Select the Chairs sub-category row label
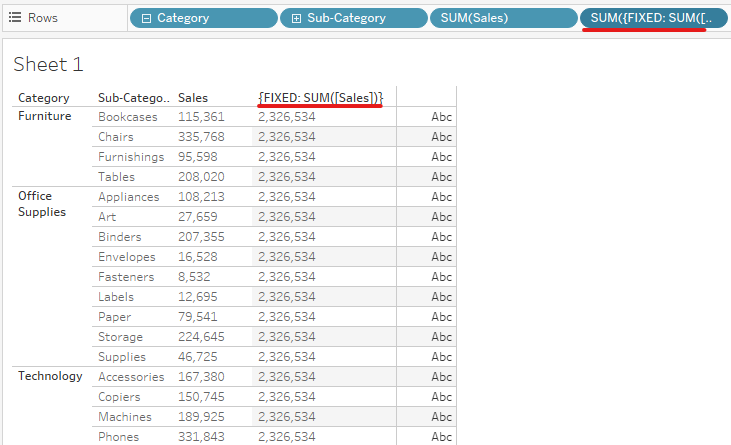The image size is (731, 445). (x=116, y=137)
